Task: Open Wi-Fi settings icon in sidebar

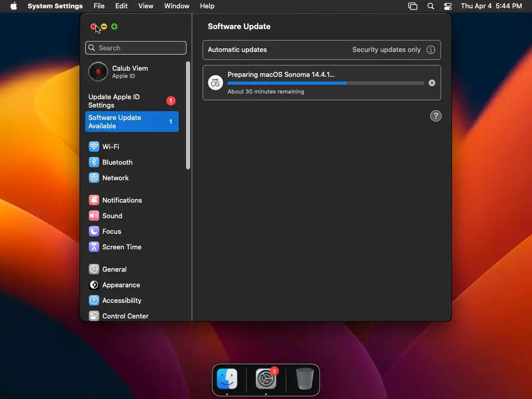Action: coord(94,147)
